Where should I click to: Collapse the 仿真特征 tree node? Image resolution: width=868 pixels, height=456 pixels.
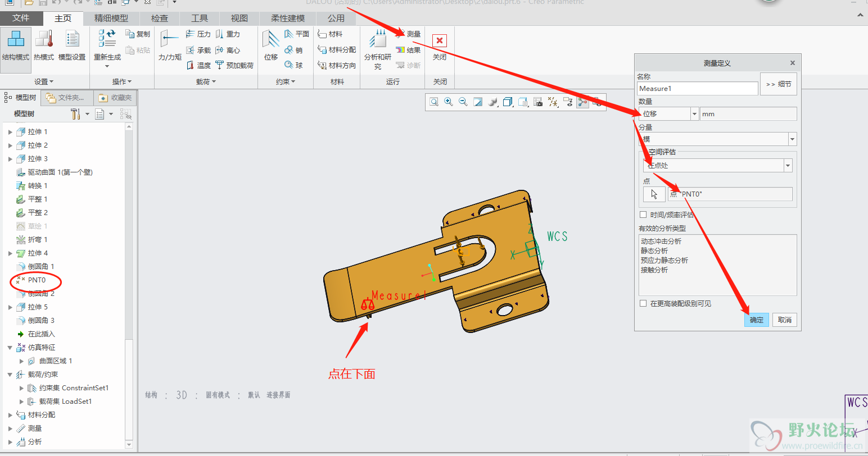[x=10, y=348]
